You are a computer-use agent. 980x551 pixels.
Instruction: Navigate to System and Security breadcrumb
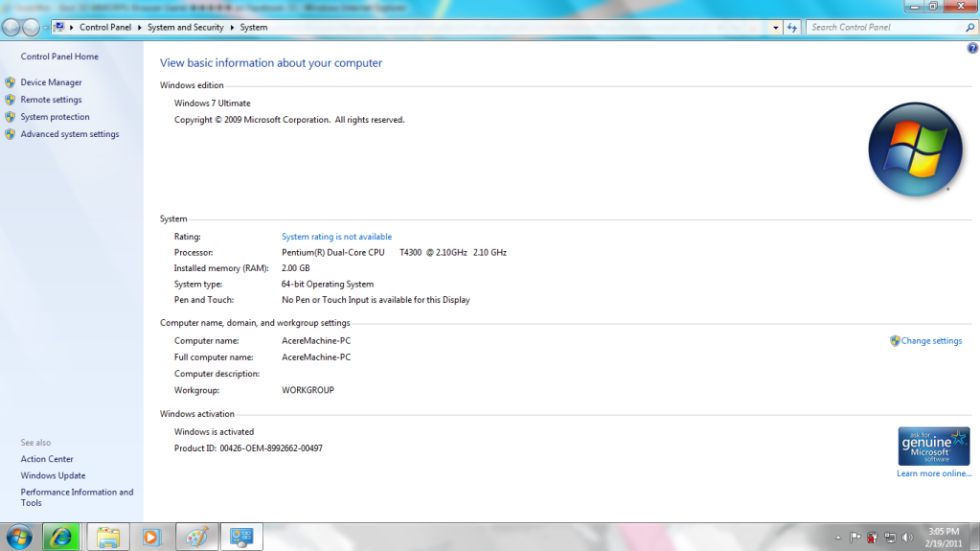tap(186, 28)
